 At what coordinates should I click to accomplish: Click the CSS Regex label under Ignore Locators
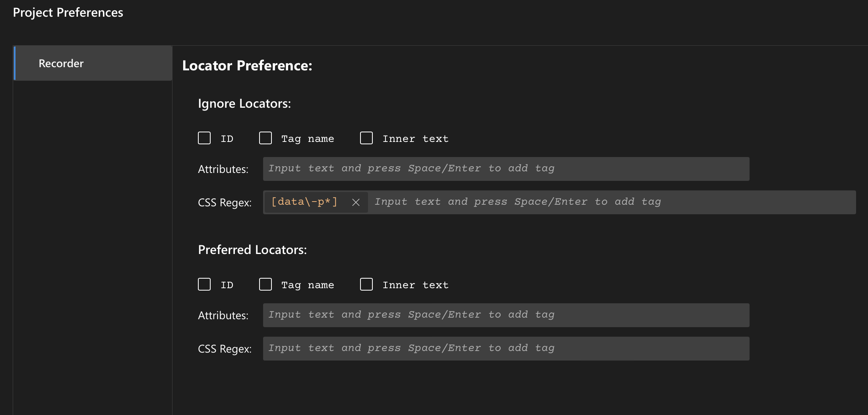225,203
